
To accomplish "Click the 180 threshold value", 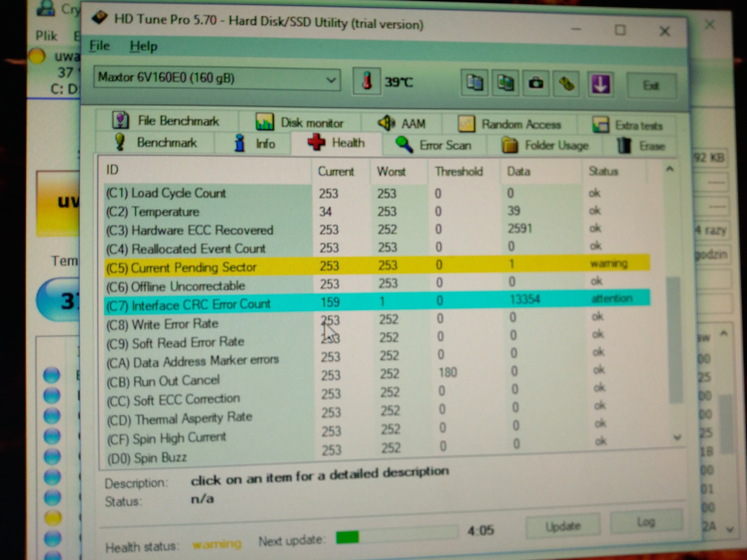I will (x=448, y=373).
